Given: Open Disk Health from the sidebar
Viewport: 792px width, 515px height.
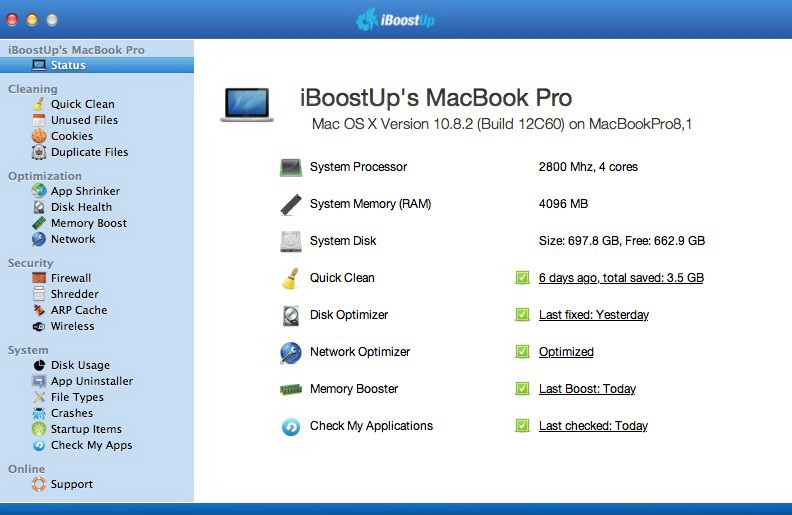Looking at the screenshot, I should click(x=81, y=207).
